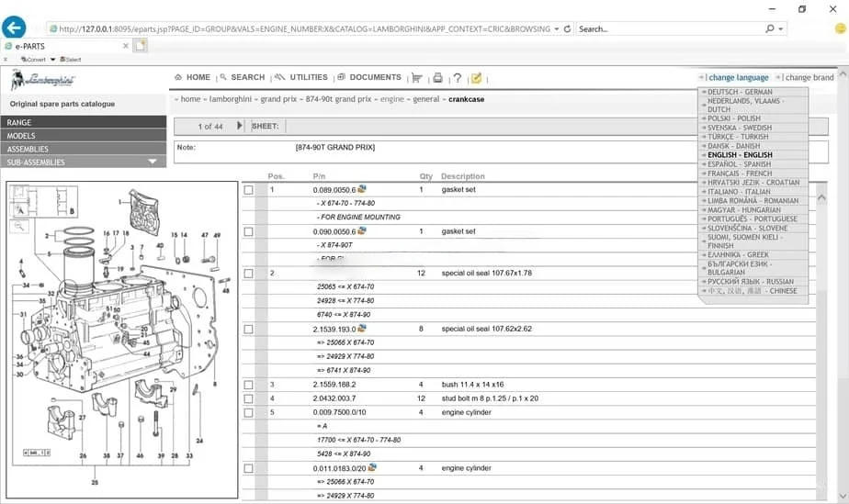Image resolution: width=849 pixels, height=504 pixels.
Task: Open the ASSEMBLIES section
Action: point(84,149)
